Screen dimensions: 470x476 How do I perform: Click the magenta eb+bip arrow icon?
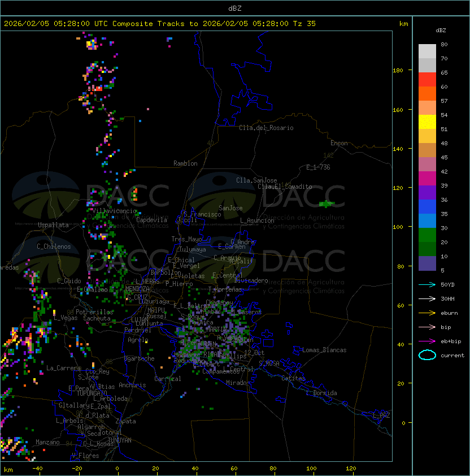tap(427, 341)
